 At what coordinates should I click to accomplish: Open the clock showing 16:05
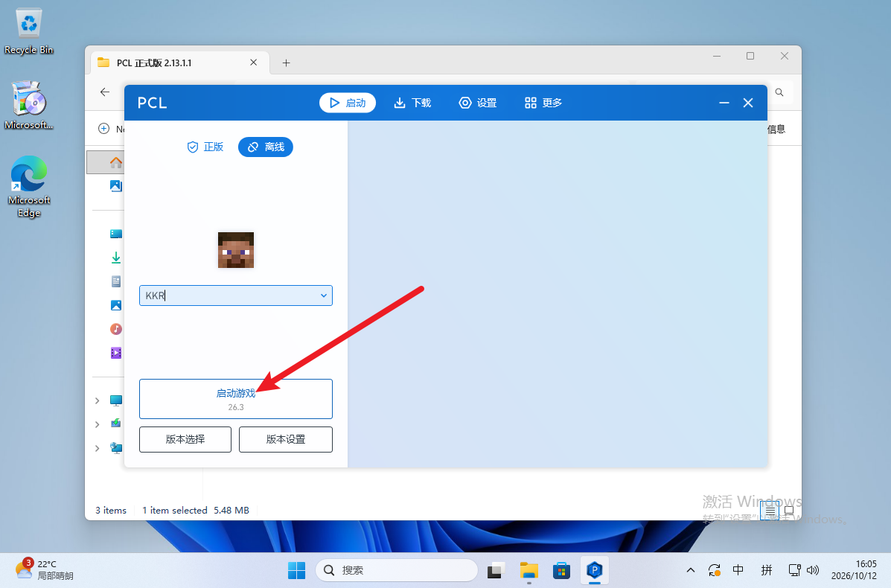pyautogui.click(x=854, y=570)
